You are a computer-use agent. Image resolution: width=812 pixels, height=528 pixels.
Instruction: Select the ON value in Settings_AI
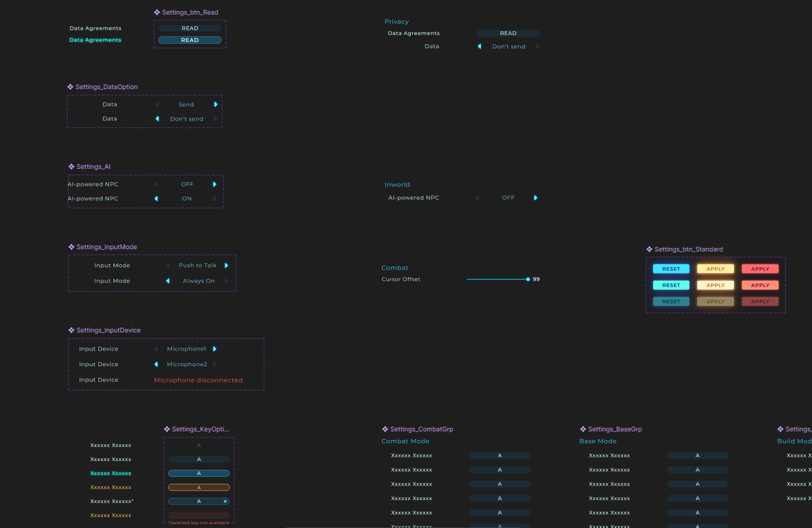pos(187,199)
